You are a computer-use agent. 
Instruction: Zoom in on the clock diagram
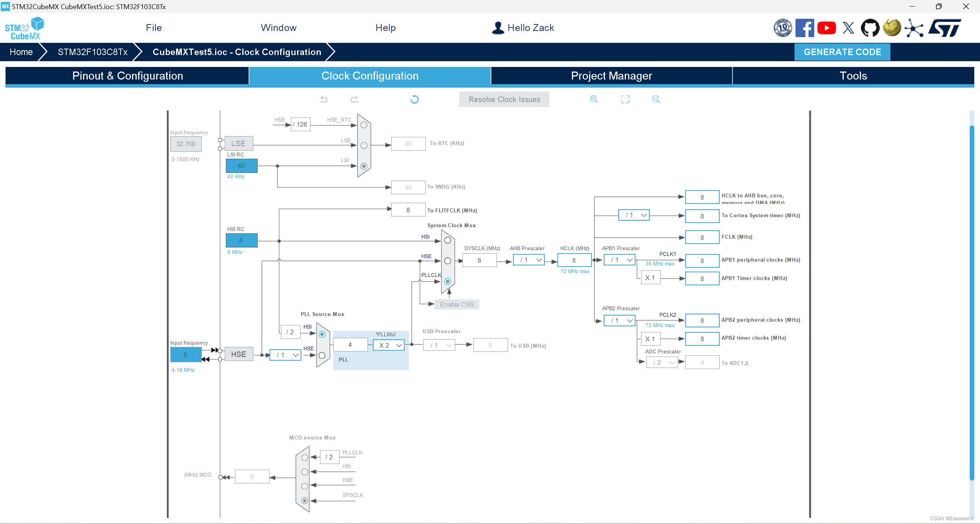(x=594, y=99)
